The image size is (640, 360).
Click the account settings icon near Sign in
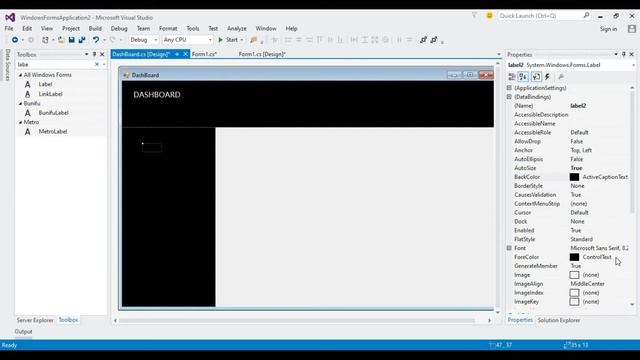coord(632,29)
